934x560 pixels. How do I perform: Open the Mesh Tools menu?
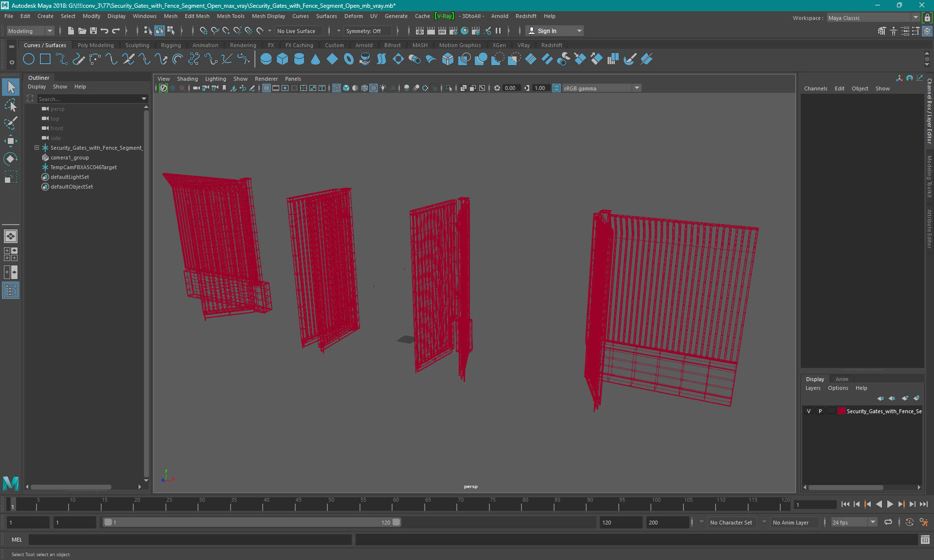click(231, 16)
